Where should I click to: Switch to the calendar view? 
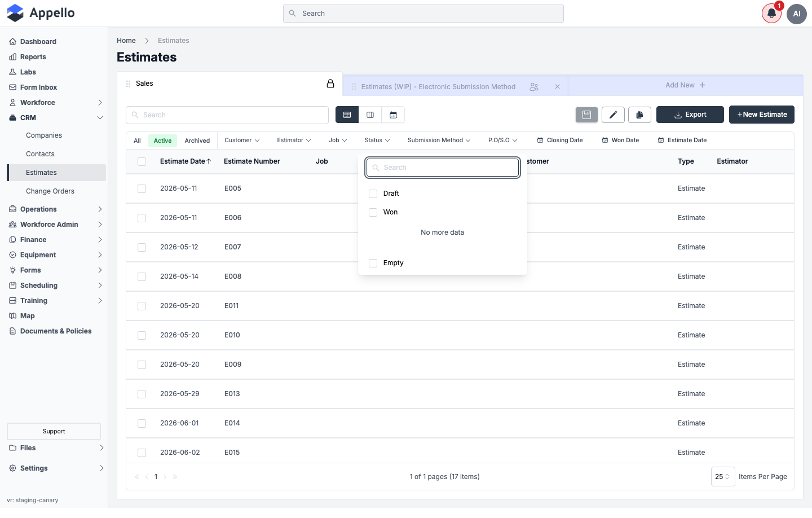tap(393, 115)
